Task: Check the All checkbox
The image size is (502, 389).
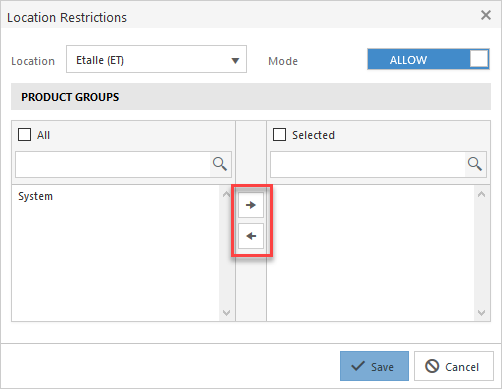Action: tap(24, 135)
